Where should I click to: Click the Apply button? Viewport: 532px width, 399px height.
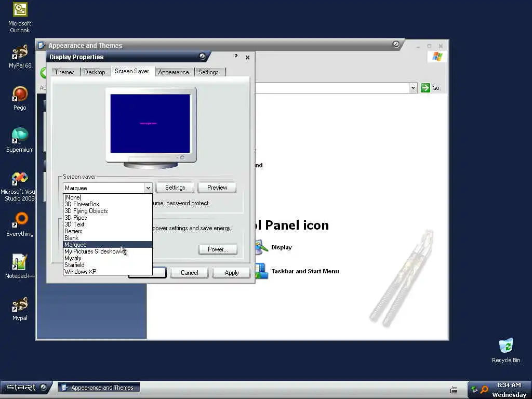tap(231, 273)
